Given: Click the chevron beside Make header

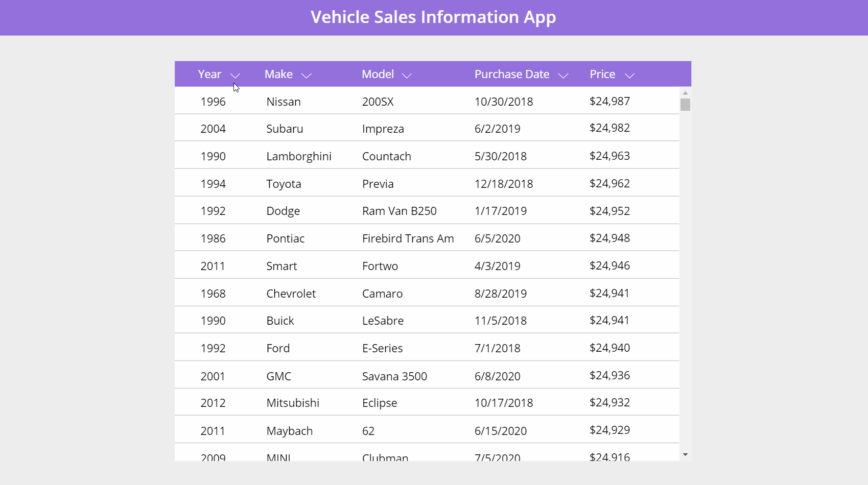Looking at the screenshot, I should [306, 76].
